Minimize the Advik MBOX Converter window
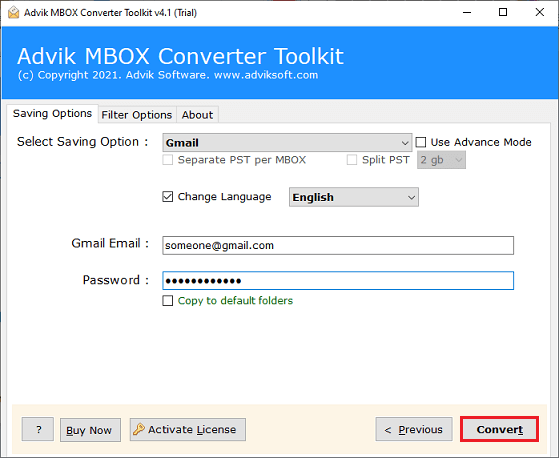This screenshot has width=559, height=458. tap(467, 12)
